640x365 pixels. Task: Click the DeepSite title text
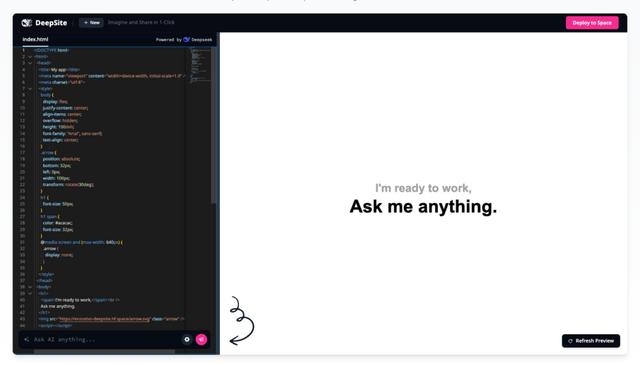coord(51,23)
